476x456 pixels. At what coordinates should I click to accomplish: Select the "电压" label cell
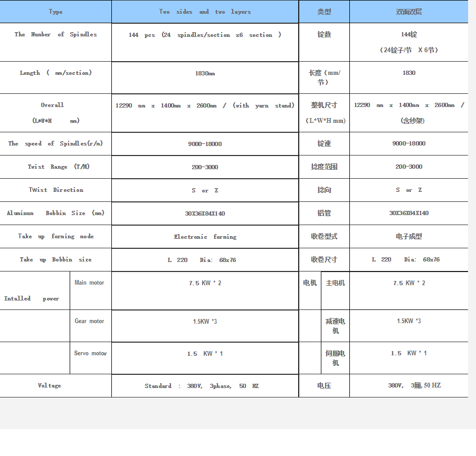point(324,386)
